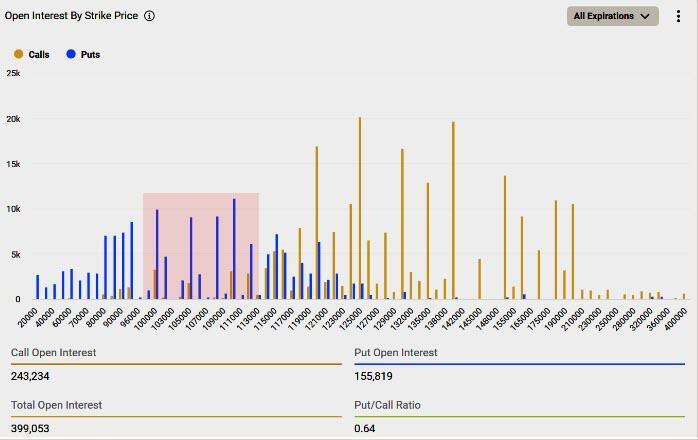Open the three-dot options menu
The height and width of the screenshot is (440, 698).
(x=679, y=16)
